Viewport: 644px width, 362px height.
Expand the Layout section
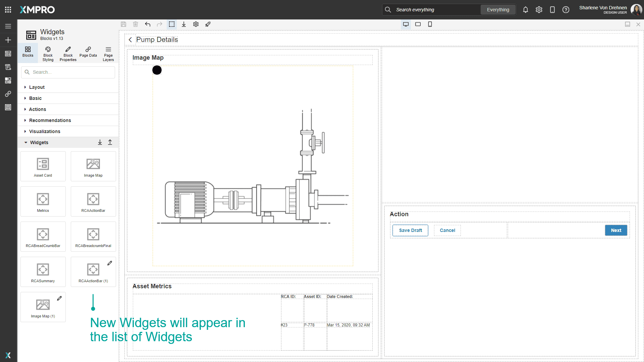(x=37, y=87)
